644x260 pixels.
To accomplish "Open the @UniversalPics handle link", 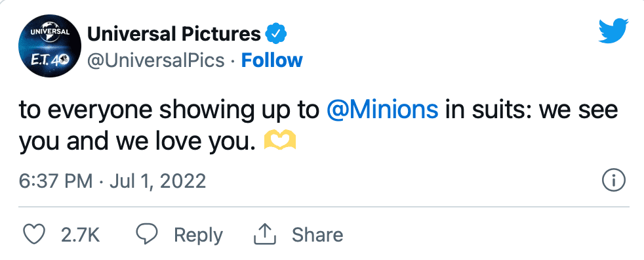I will [x=155, y=60].
